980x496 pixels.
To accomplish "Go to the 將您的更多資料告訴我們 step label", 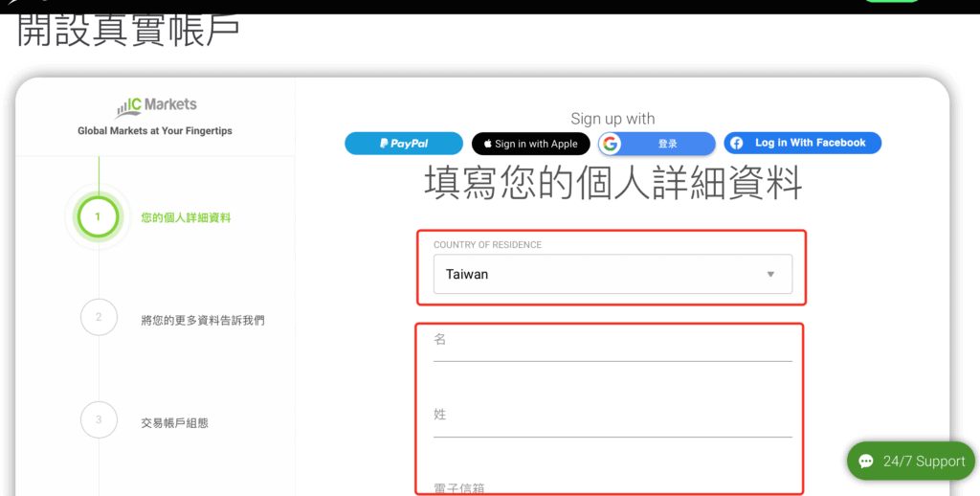I will pyautogui.click(x=203, y=320).
